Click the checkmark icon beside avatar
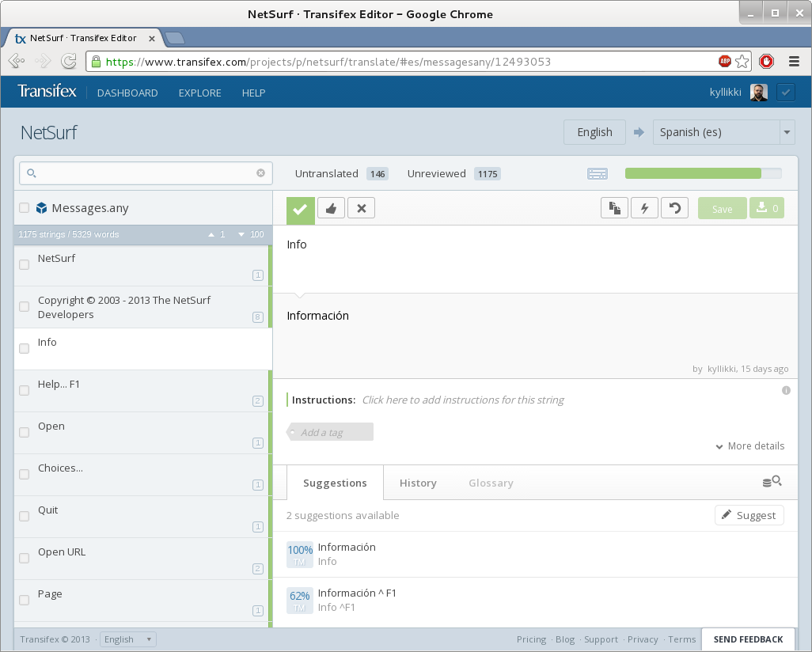812x652 pixels. point(786,93)
